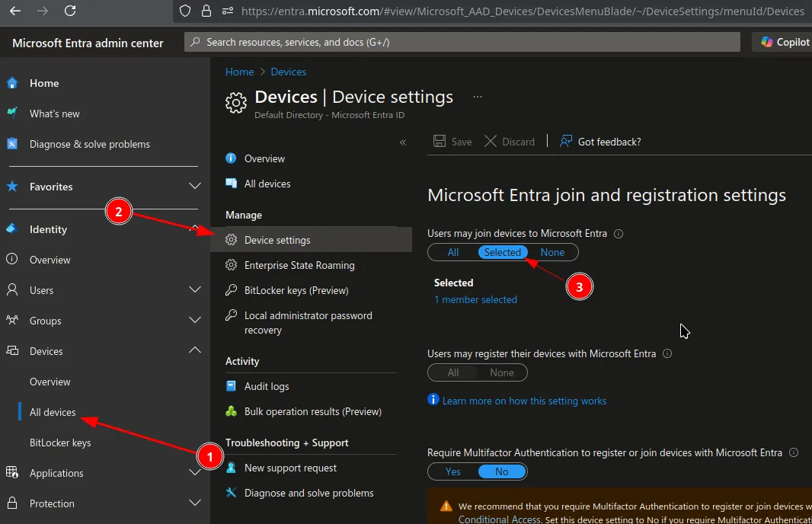Choose None for register devices setting

tap(502, 372)
